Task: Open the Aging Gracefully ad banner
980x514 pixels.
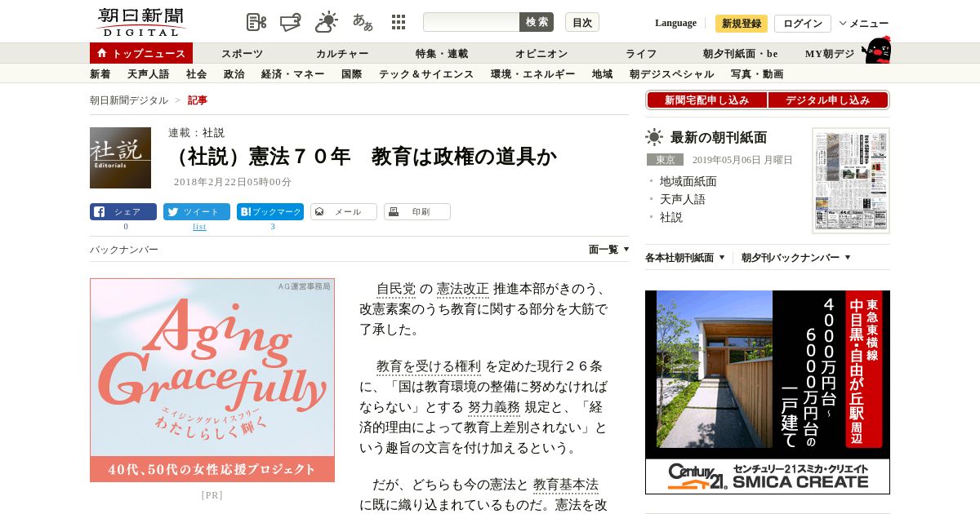Action: [x=212, y=380]
